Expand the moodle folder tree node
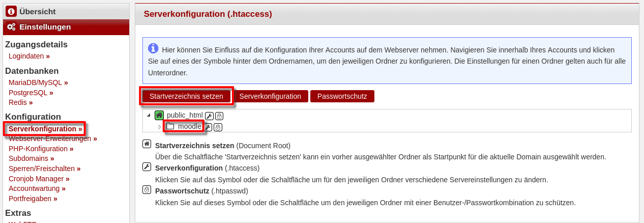The height and width of the screenshot is (223, 644). click(x=160, y=126)
